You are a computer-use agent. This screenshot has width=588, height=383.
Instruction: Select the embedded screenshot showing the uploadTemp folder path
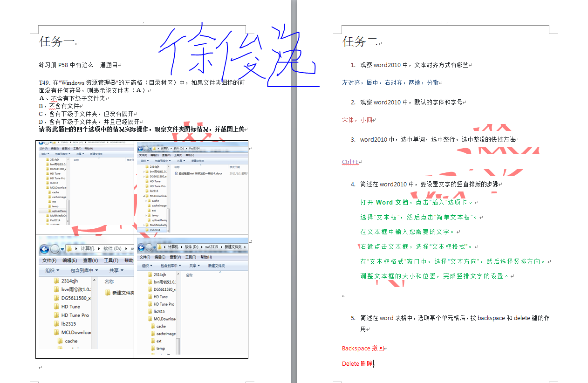86,184
